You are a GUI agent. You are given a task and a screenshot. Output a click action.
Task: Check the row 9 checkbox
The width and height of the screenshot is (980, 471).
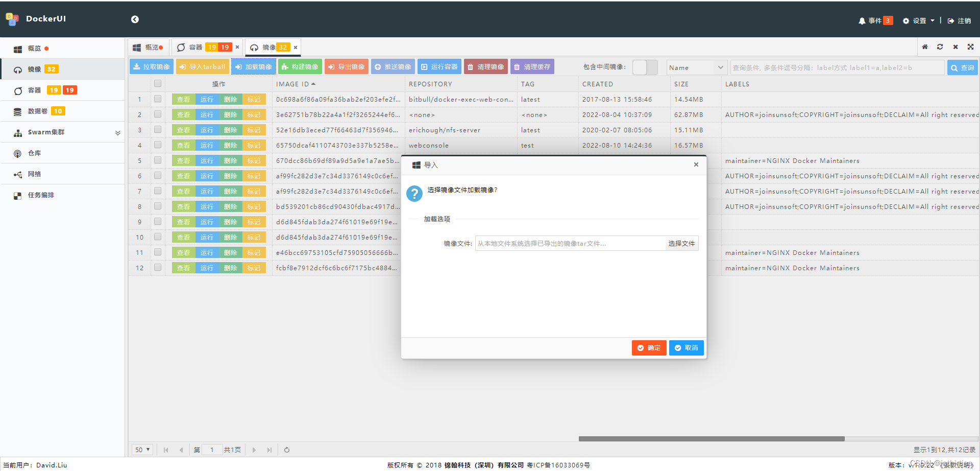tap(158, 222)
